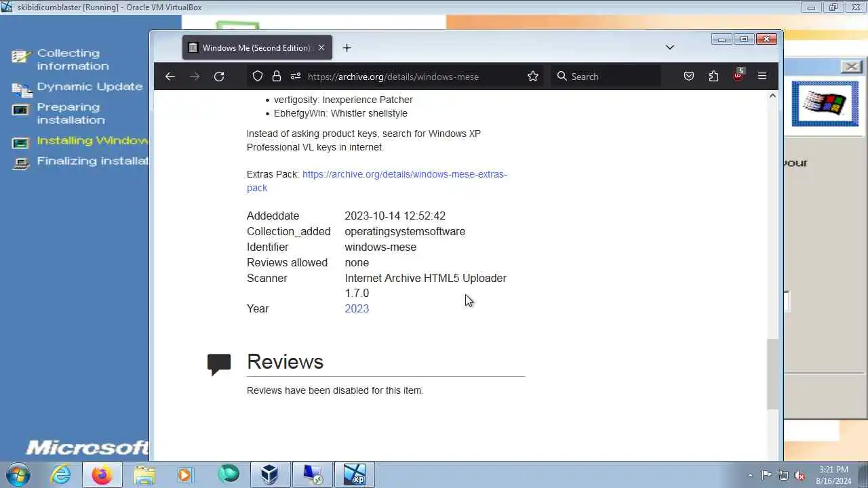Select 'Dynamic Update' setup step
Viewport: 868px width, 488px height.
tap(90, 87)
